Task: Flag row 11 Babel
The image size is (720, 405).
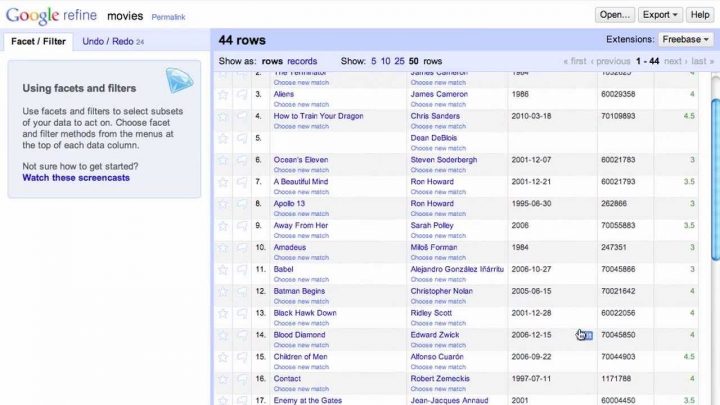Action: [242, 270]
